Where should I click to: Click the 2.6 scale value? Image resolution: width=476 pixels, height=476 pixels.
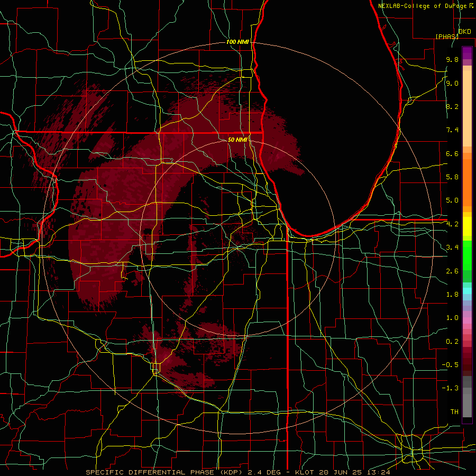tap(452, 271)
